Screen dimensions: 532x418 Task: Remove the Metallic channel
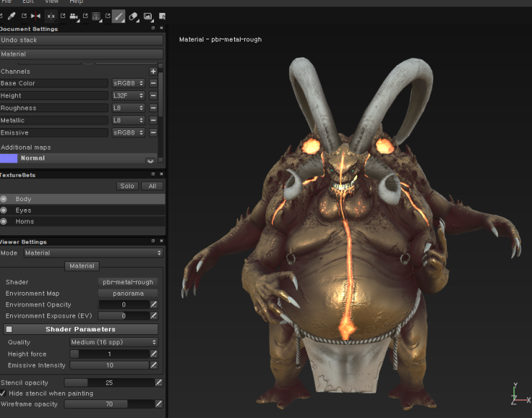click(x=153, y=120)
